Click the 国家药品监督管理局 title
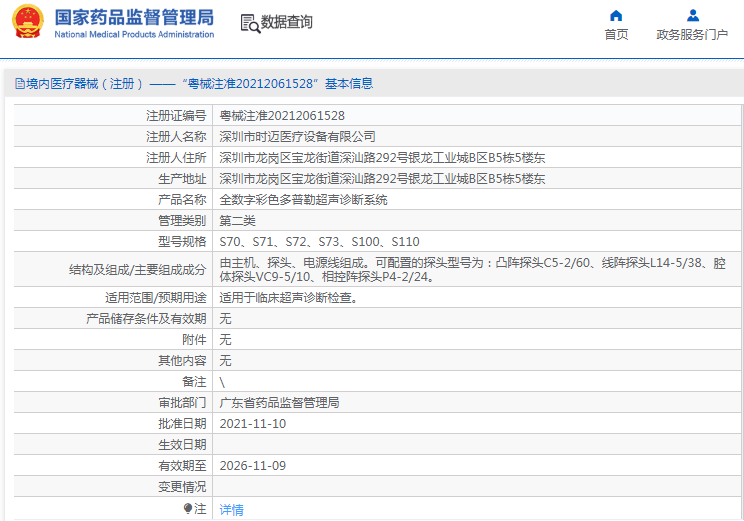The height and width of the screenshot is (521, 744). (134, 18)
